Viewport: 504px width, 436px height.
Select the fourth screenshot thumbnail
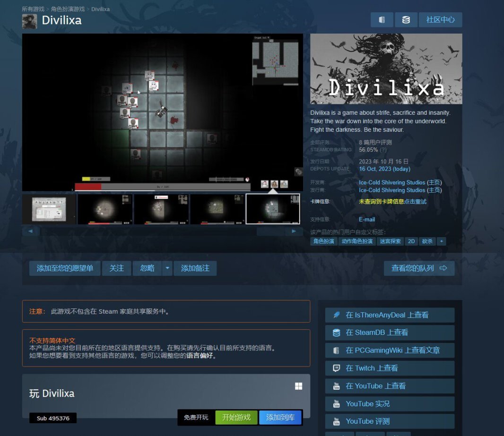coord(217,209)
